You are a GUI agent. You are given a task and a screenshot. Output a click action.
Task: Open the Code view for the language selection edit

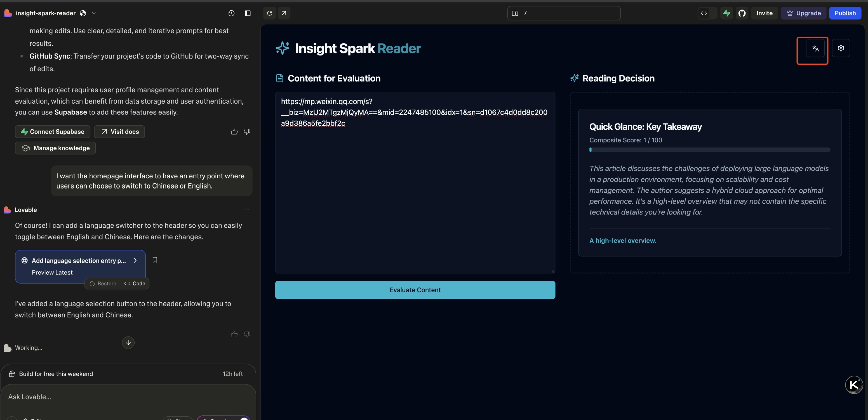pos(135,284)
